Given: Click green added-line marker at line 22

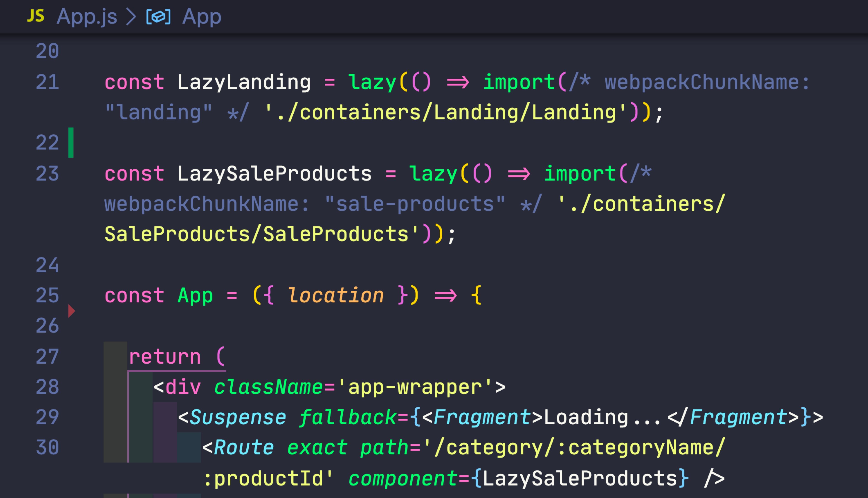Looking at the screenshot, I should coord(71,143).
